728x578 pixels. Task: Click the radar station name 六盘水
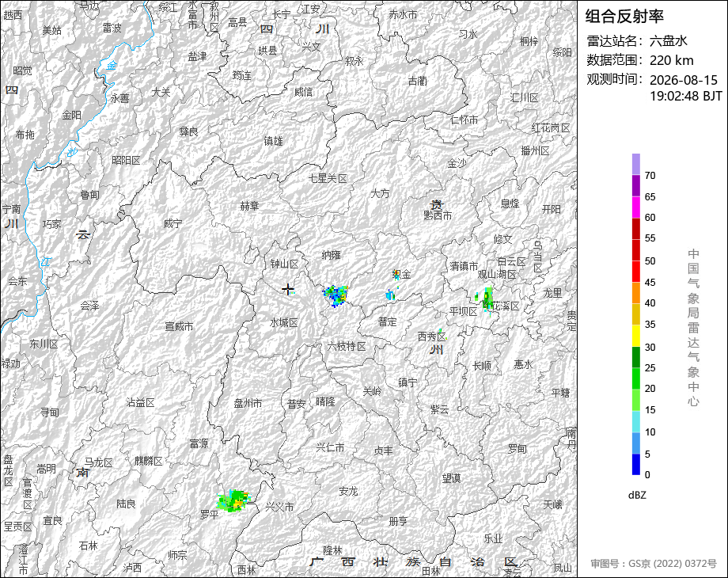(668, 41)
